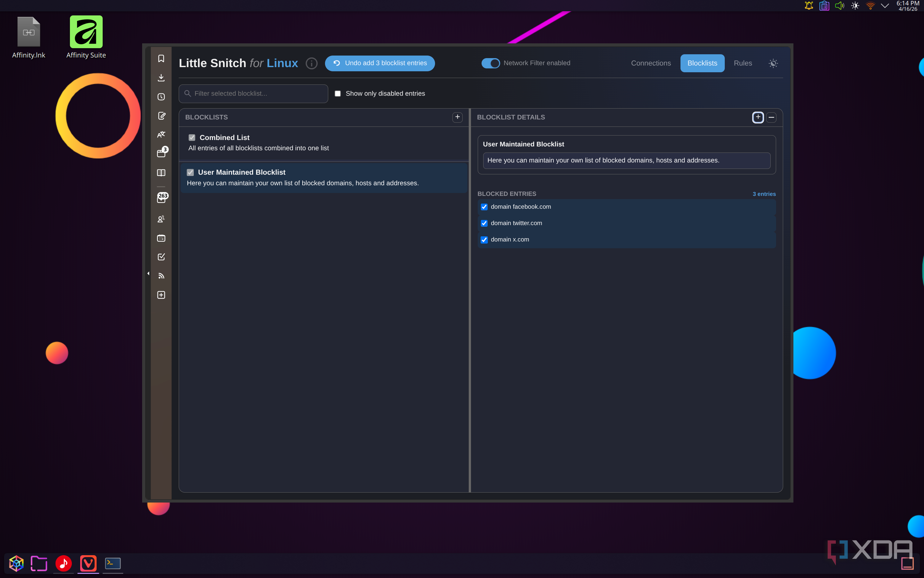Open the window panel icon with badge 3
The image size is (924, 578).
(161, 153)
